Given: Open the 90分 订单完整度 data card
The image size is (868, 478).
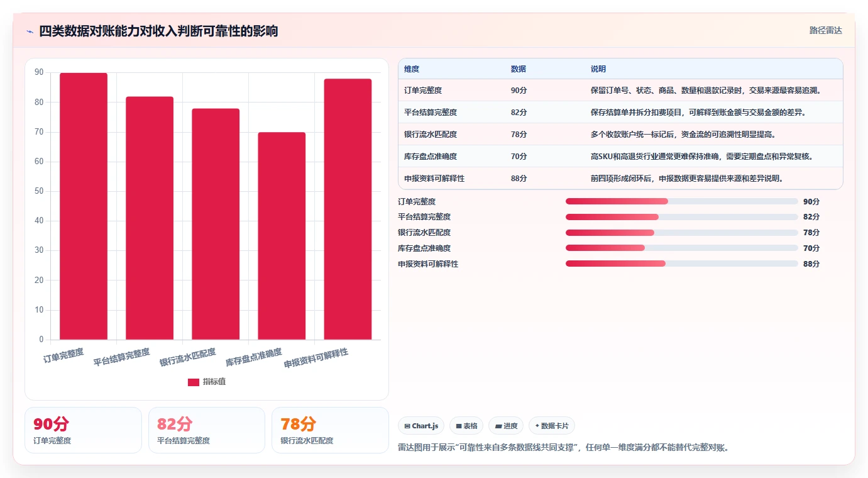Looking at the screenshot, I should click(x=83, y=430).
